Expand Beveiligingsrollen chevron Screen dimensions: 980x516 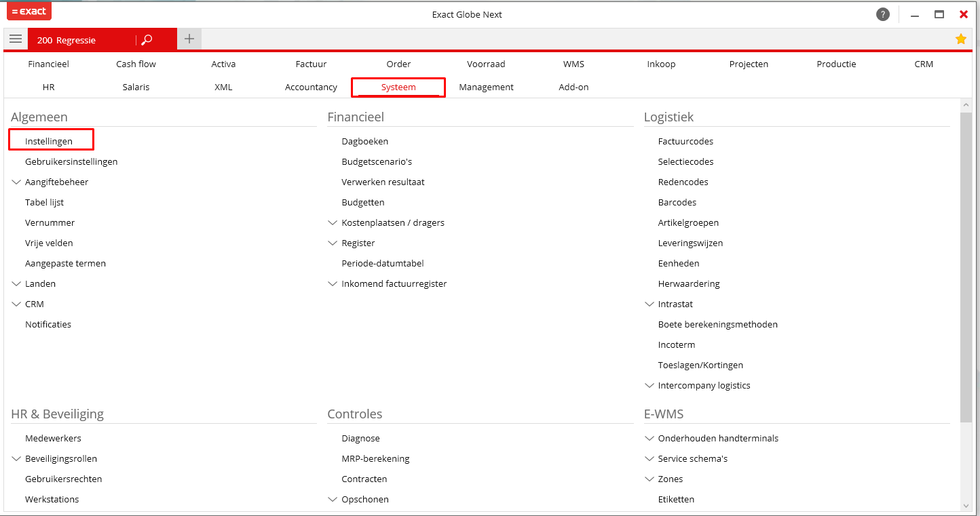tap(16, 459)
